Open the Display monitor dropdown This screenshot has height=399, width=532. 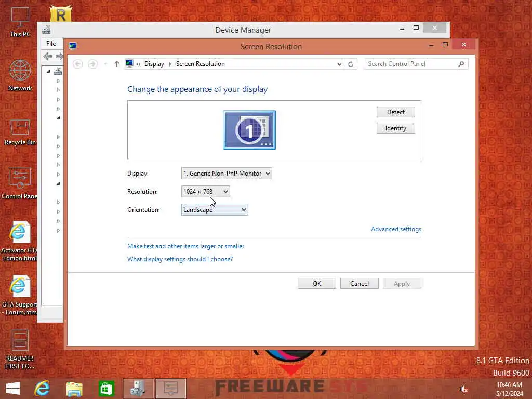(227, 174)
